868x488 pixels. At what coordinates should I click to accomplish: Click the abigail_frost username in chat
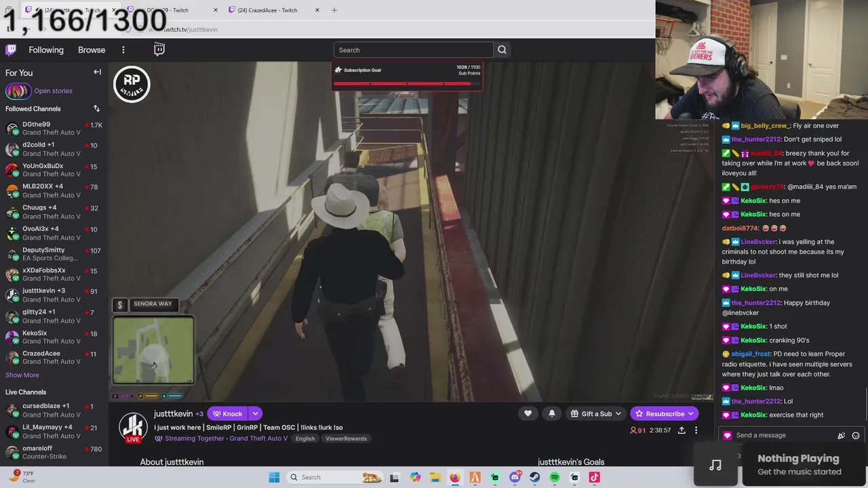click(x=751, y=354)
